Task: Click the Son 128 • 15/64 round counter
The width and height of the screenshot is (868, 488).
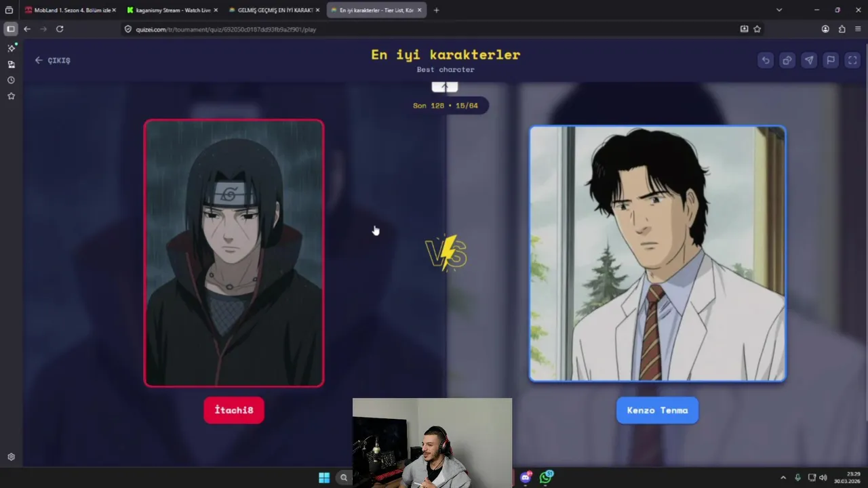Action: (x=446, y=106)
